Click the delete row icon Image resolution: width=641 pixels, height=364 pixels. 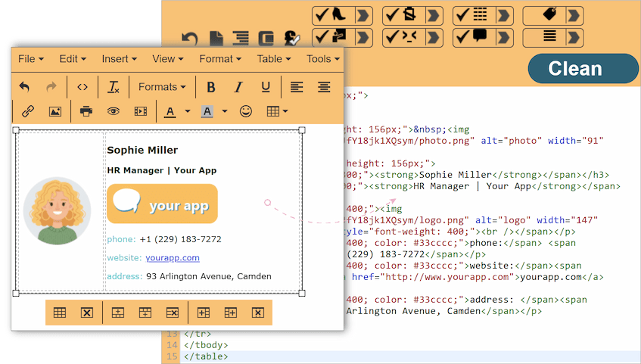tap(173, 313)
